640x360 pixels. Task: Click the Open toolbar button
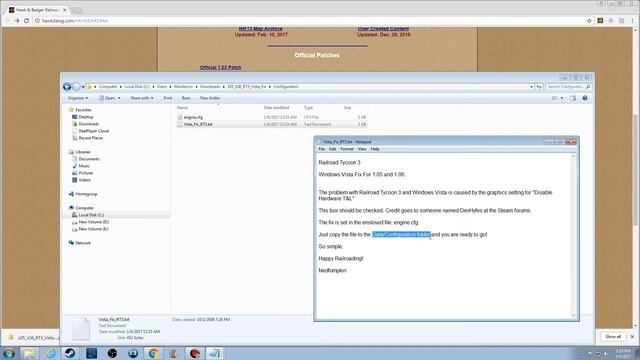pyautogui.click(x=107, y=98)
